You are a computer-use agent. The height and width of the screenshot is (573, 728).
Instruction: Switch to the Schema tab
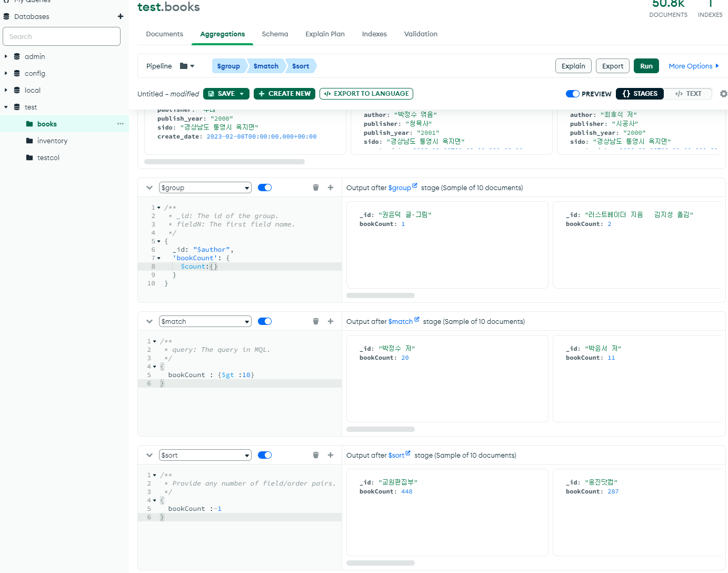click(275, 34)
